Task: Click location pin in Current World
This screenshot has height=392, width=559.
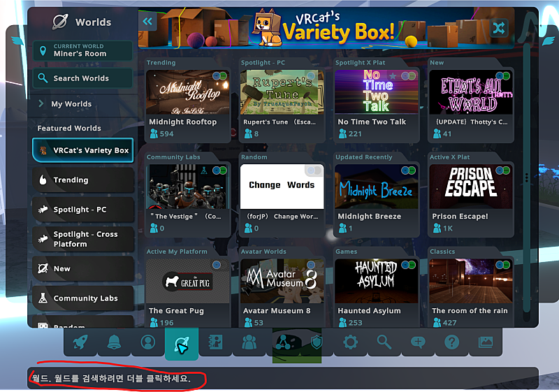Action: click(x=43, y=50)
